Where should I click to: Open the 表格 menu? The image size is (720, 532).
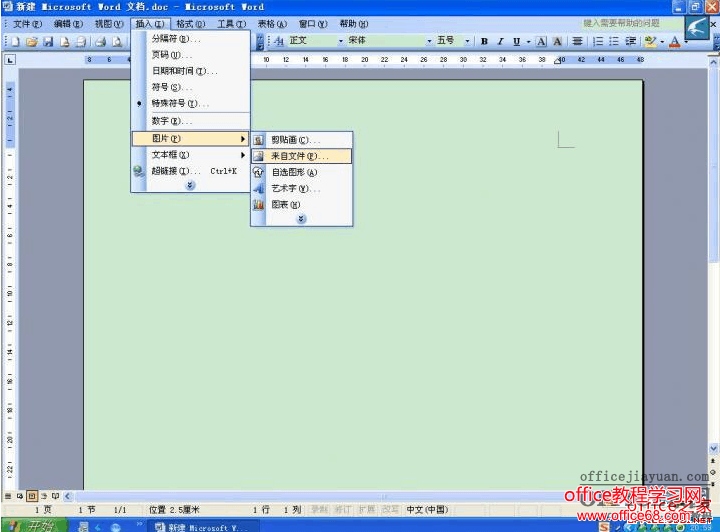[x=272, y=24]
